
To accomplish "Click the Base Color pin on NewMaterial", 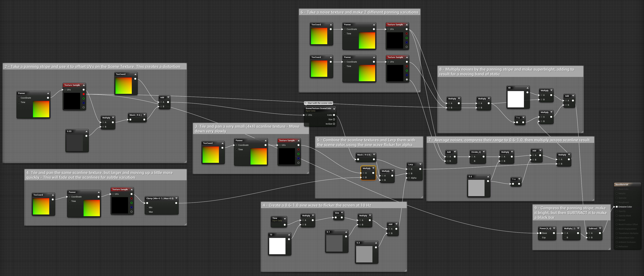I will pyautogui.click(x=617, y=189).
